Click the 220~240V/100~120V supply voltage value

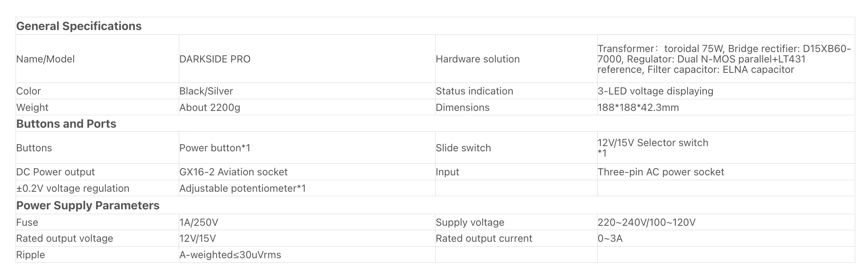(x=646, y=223)
